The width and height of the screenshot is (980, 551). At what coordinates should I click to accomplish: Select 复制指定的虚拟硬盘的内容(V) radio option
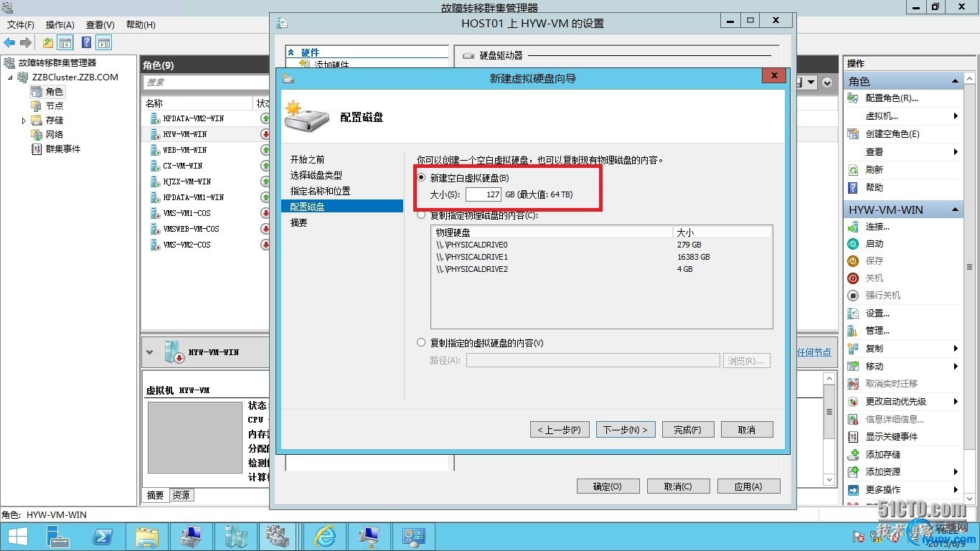click(x=422, y=343)
